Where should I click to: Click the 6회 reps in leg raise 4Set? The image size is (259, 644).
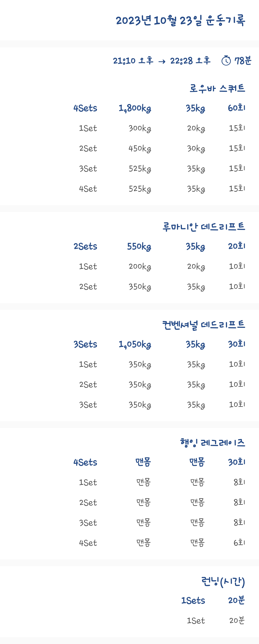(239, 542)
